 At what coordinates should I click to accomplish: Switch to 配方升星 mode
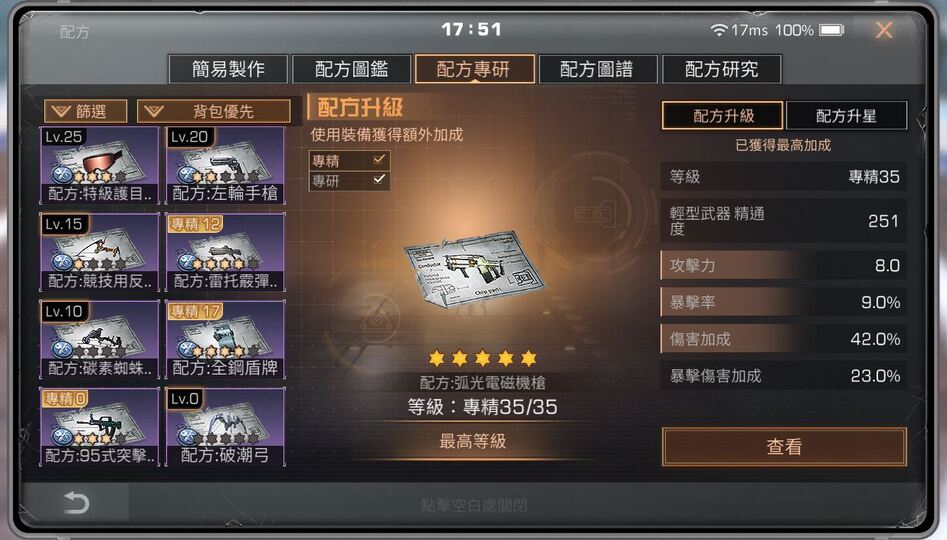(x=846, y=115)
